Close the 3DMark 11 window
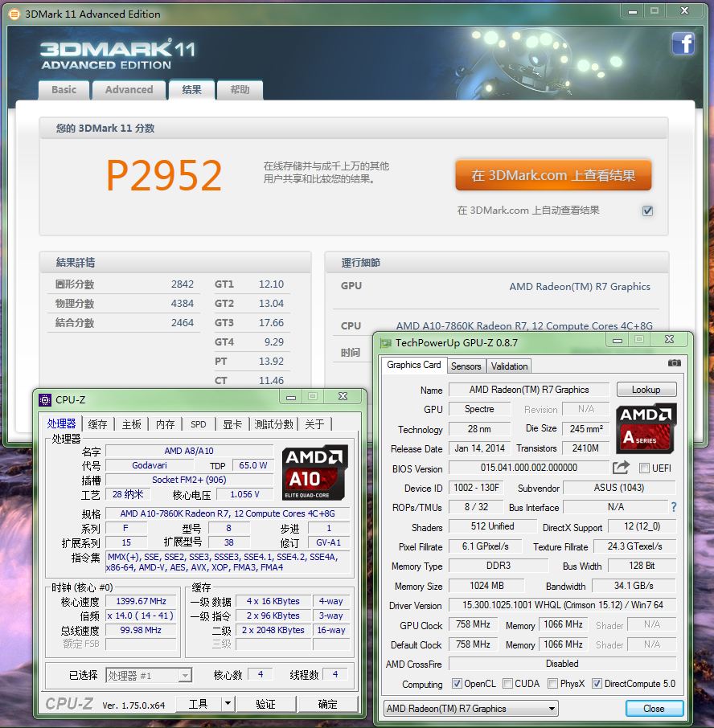The image size is (714, 728). tap(684, 11)
